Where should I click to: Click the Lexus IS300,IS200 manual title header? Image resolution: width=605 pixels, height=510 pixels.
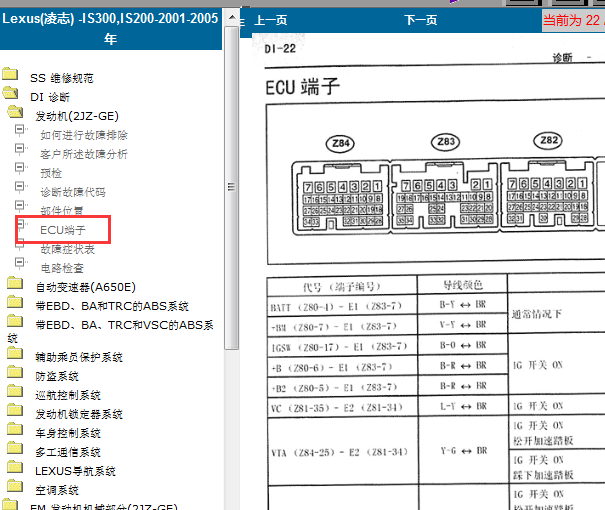111,29
